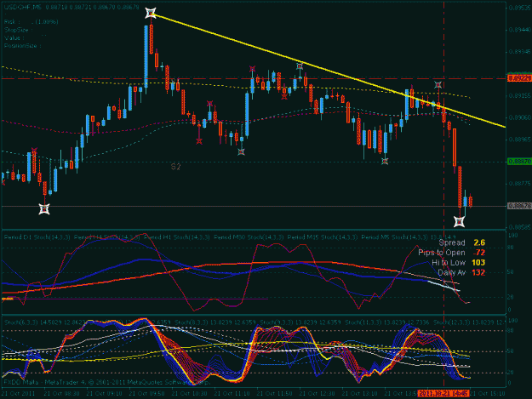
Task: Click the 21 Oct 09:10 time axis label
Action: (104, 394)
